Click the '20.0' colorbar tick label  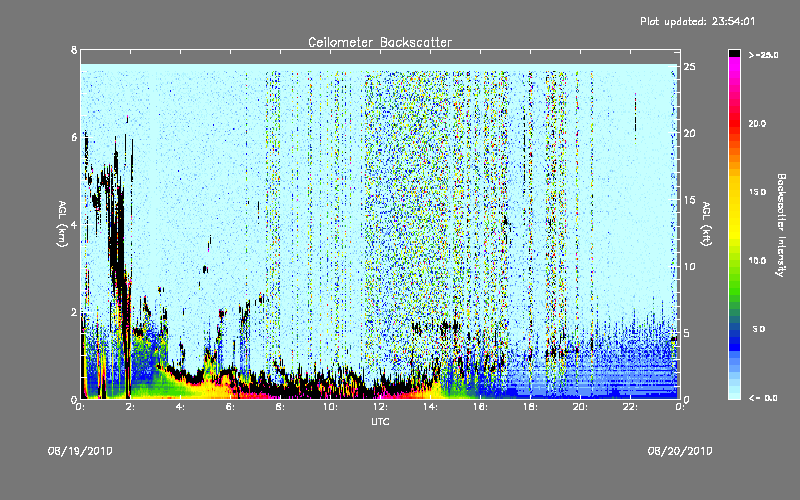tap(757, 124)
